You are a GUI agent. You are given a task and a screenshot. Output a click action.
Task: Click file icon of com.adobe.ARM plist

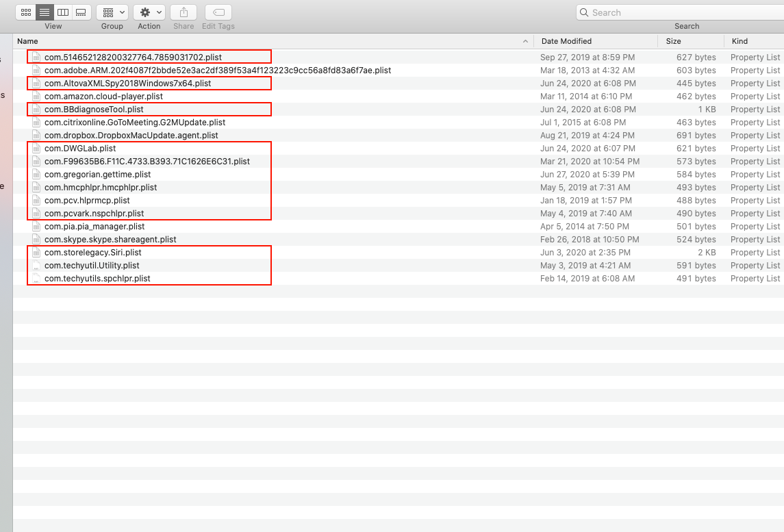click(x=36, y=70)
